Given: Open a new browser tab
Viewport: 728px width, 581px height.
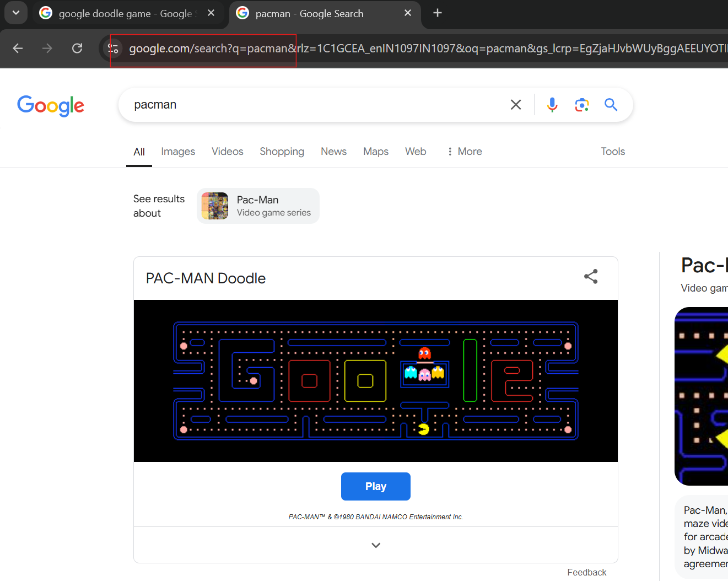Looking at the screenshot, I should [438, 13].
